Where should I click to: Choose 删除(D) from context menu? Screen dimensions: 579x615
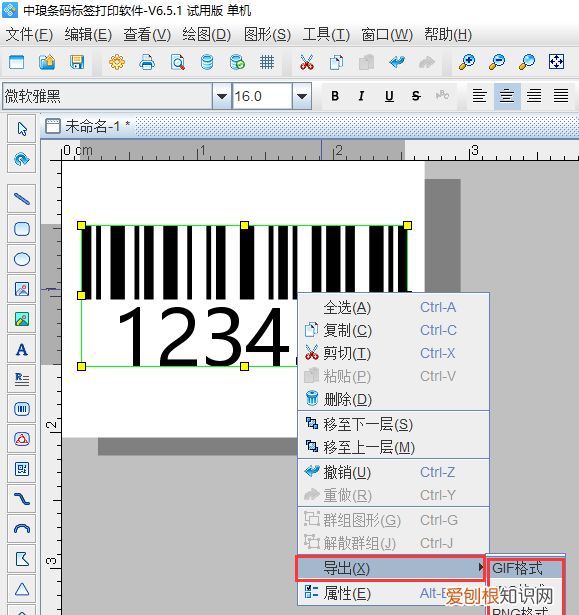(394, 399)
